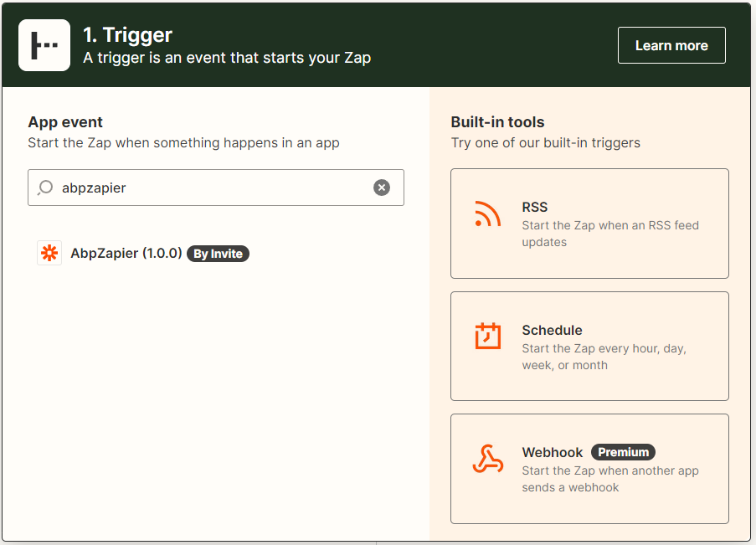Click the By Invite badge
756x545 pixels.
click(218, 254)
